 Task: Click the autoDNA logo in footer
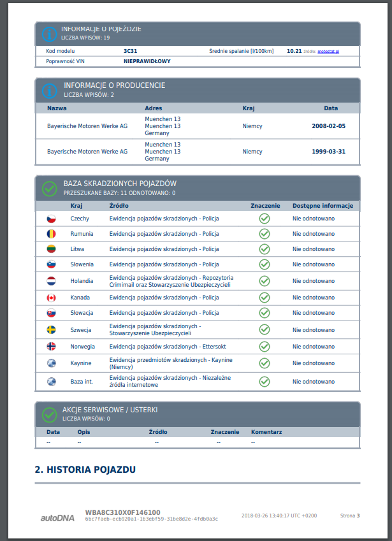57,518
